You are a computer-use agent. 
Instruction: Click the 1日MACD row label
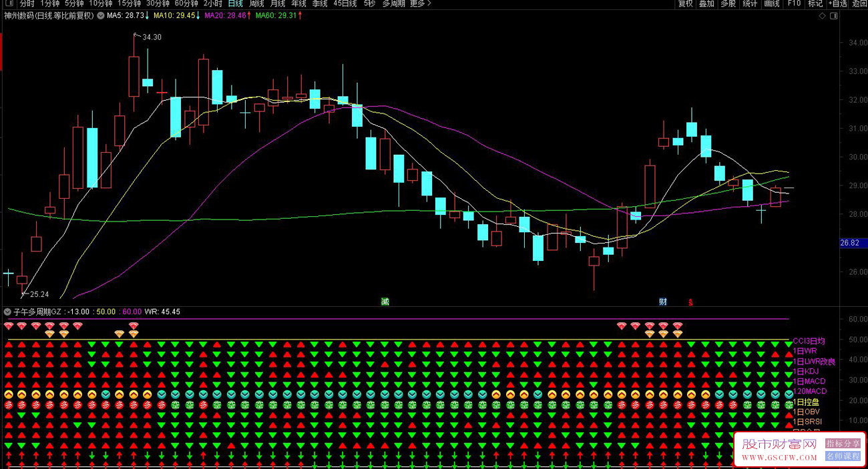(809, 382)
